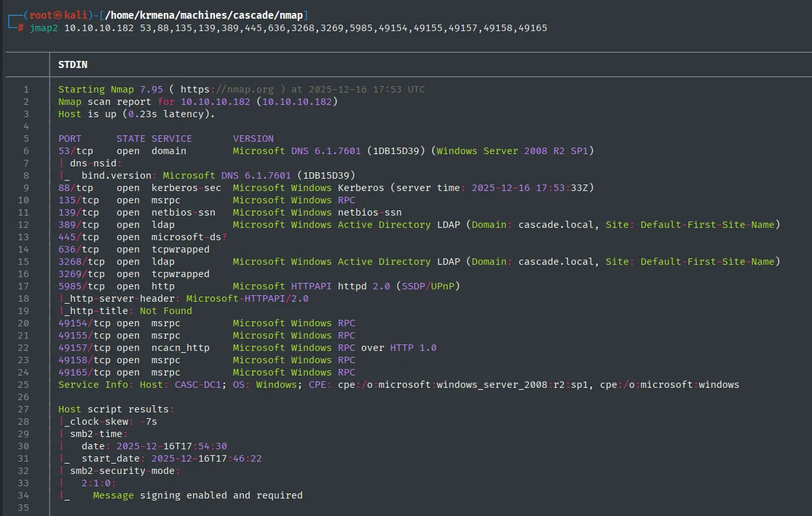The image size is (812, 516).
Task: Click "domain" service on the 53/tcp row
Action: (169, 151)
